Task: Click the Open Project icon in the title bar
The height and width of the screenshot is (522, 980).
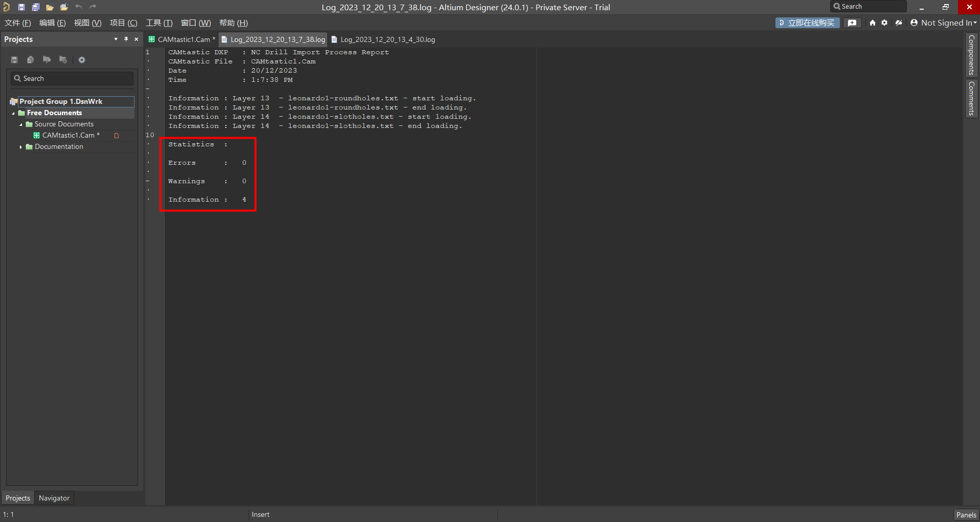Action: (x=64, y=7)
